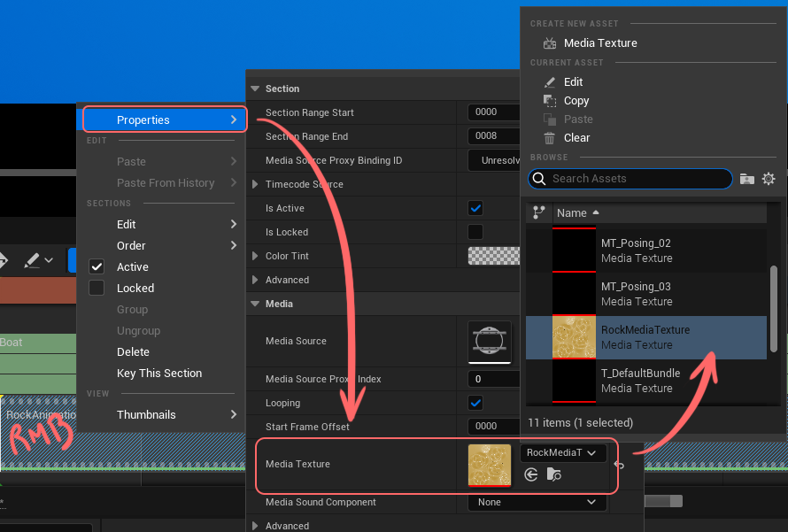Enable the Locked checkbox in context menu
The width and height of the screenshot is (788, 532).
97,289
